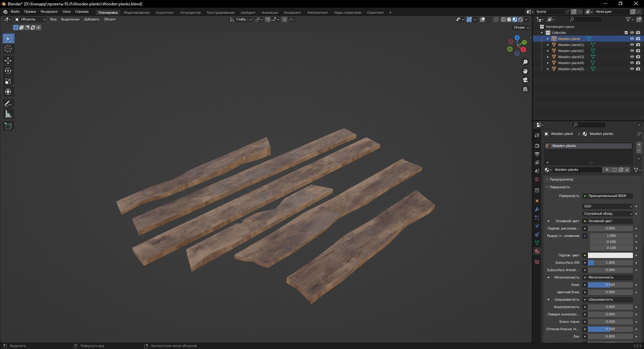Click the Подпов. цвет color swatch
Viewport: 644px width, 349px height.
click(609, 255)
